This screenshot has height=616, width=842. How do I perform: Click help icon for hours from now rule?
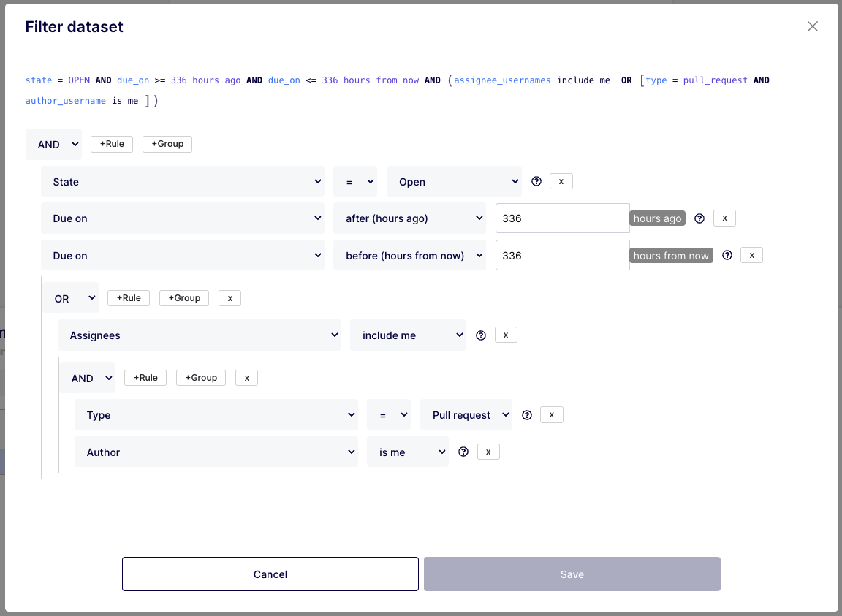tap(727, 255)
